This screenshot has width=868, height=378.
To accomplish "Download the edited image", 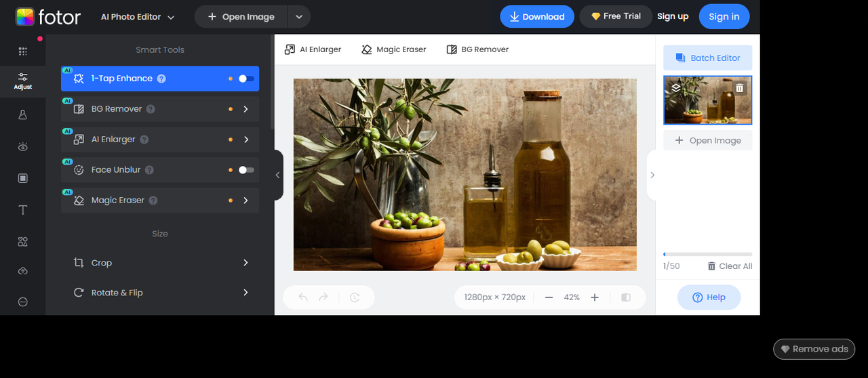I will pyautogui.click(x=537, y=17).
